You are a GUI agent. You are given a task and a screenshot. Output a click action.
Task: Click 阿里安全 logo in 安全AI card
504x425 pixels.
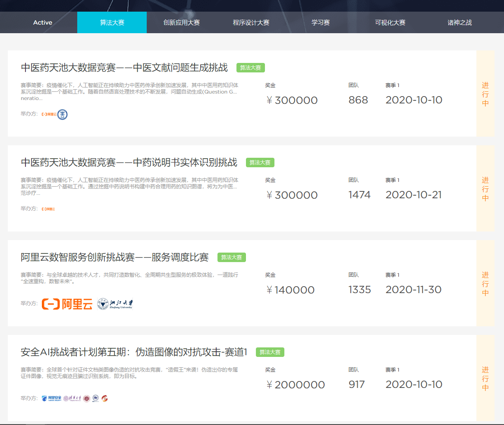click(x=51, y=398)
